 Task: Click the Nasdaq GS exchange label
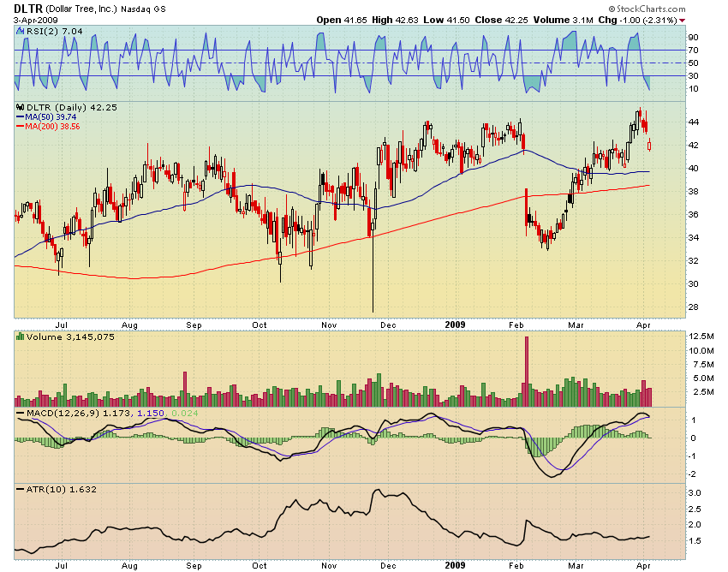point(143,9)
